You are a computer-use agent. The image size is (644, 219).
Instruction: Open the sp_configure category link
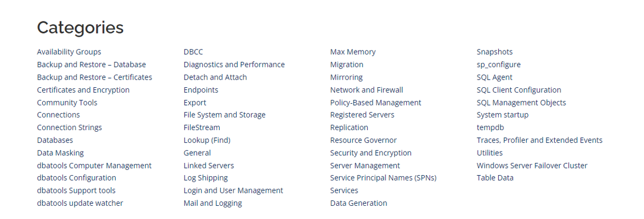[x=499, y=65]
